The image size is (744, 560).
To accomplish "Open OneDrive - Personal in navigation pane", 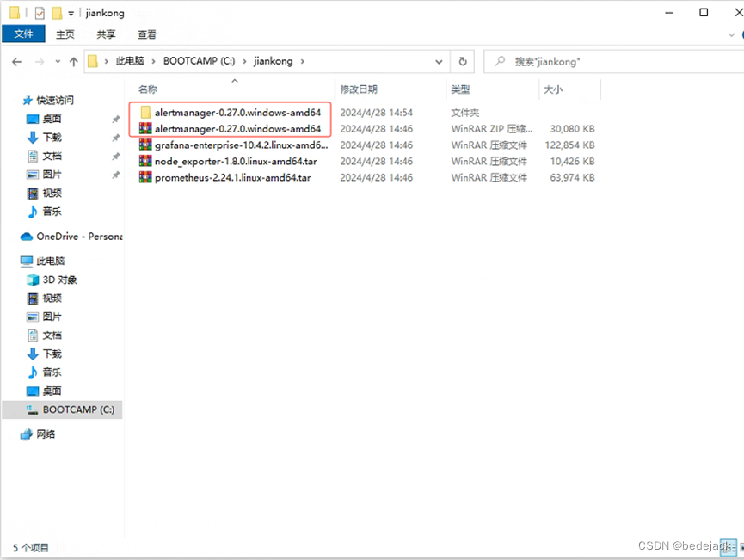I will click(79, 237).
